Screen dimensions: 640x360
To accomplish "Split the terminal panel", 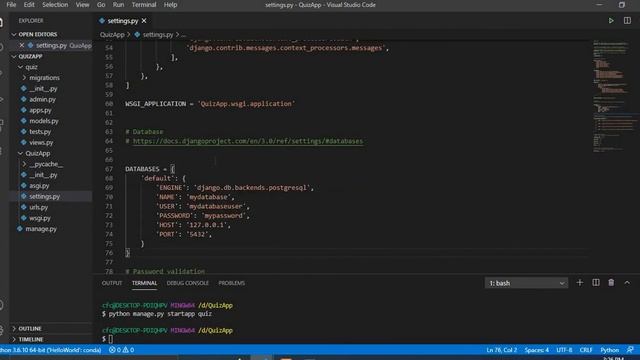I will coord(596,282).
